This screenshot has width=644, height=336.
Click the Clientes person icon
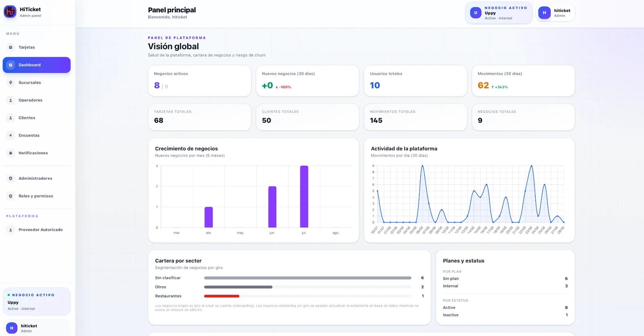tap(10, 118)
